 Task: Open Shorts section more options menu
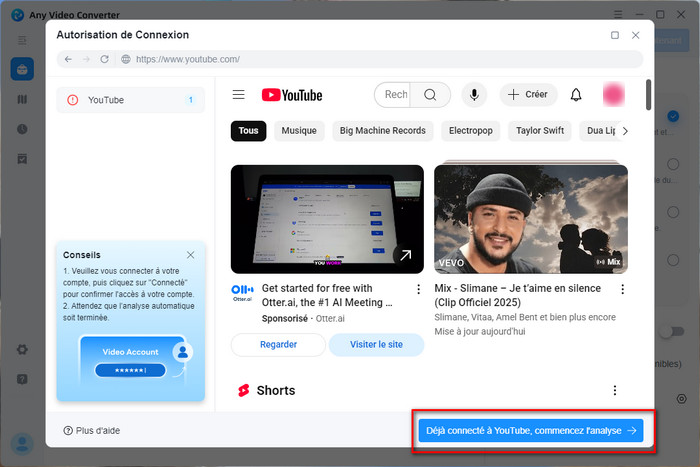click(x=615, y=390)
